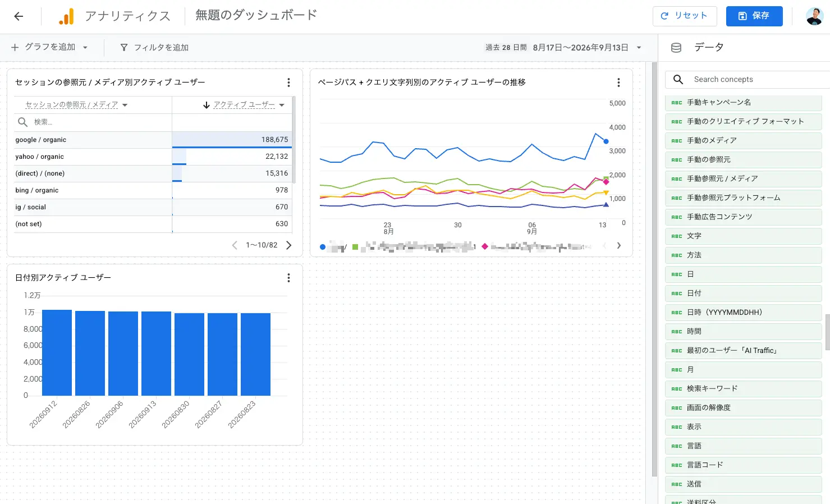Select 日付 concept in data panel
This screenshot has width=830, height=504.
(x=743, y=294)
